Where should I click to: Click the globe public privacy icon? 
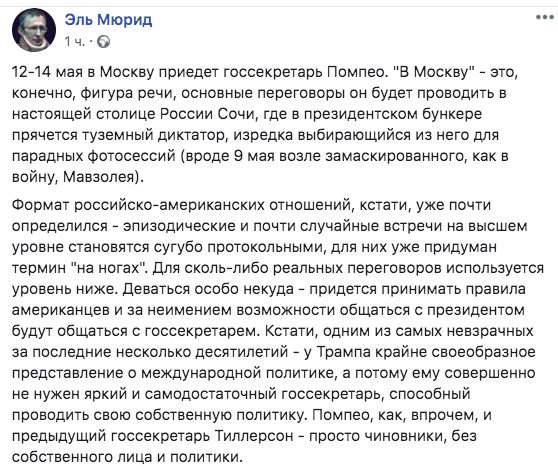coord(104,42)
